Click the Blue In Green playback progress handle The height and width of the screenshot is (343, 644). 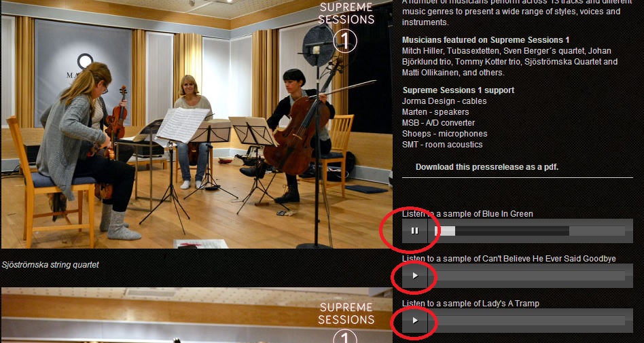point(445,231)
